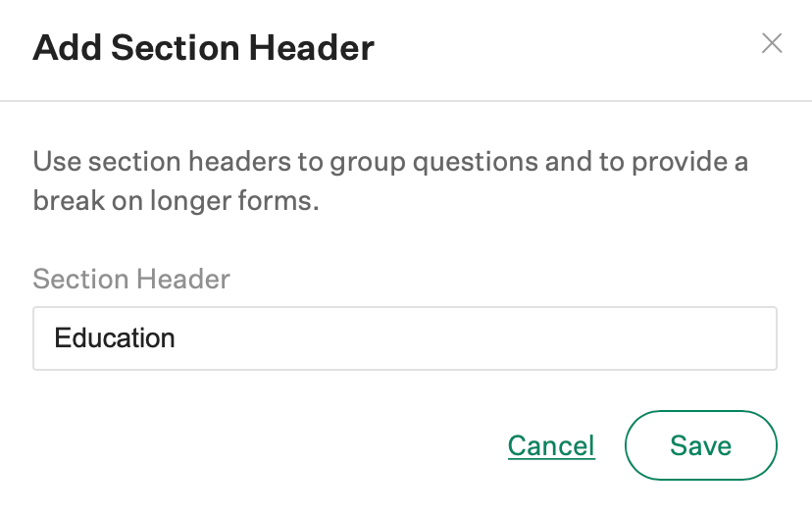Viewport: 812px width, 516px height.
Task: Click the Add Section Header title
Action: [204, 47]
